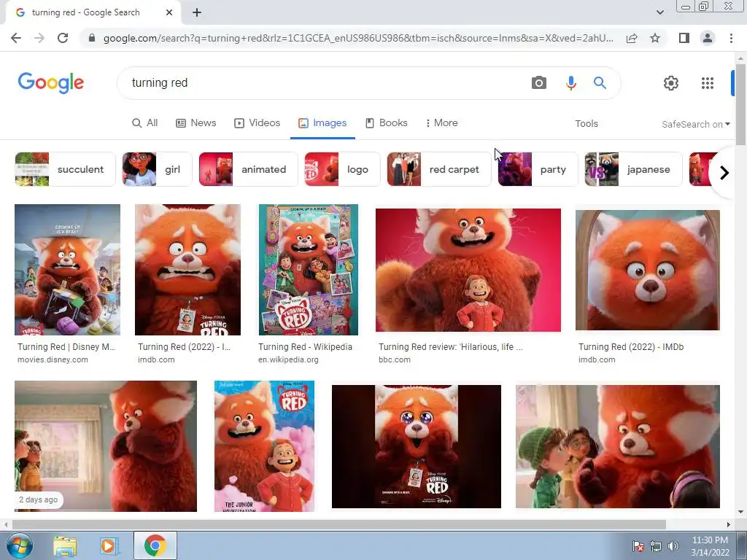
Task: Filter images by red carpet chip
Action: point(438,169)
